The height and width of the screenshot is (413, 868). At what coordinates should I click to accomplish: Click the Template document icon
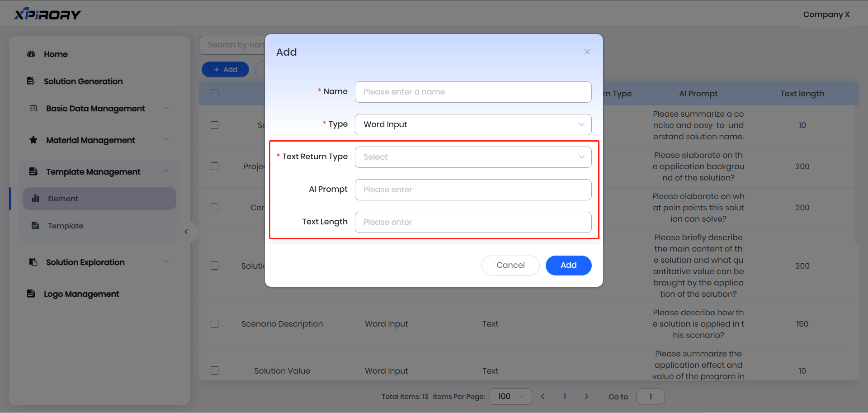[x=35, y=225]
